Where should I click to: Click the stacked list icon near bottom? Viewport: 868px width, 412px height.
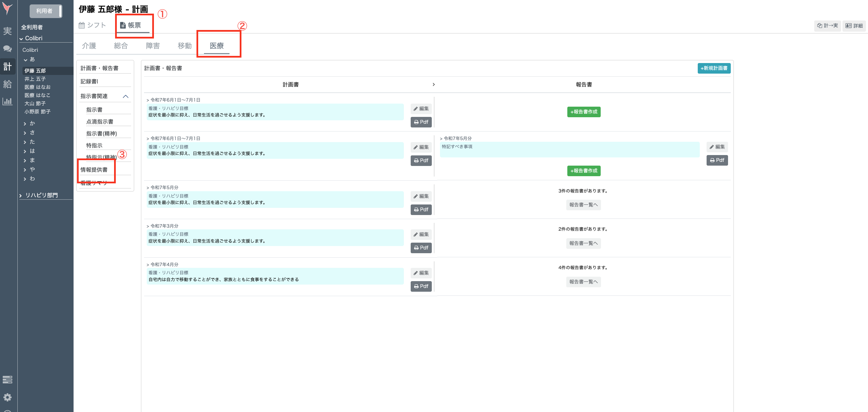(7, 379)
